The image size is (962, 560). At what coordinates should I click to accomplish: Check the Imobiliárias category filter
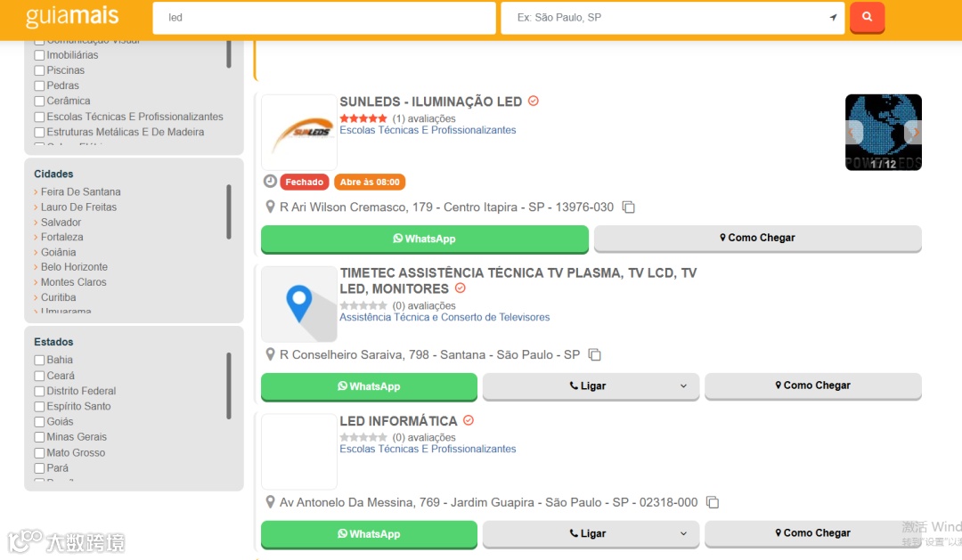[x=39, y=55]
